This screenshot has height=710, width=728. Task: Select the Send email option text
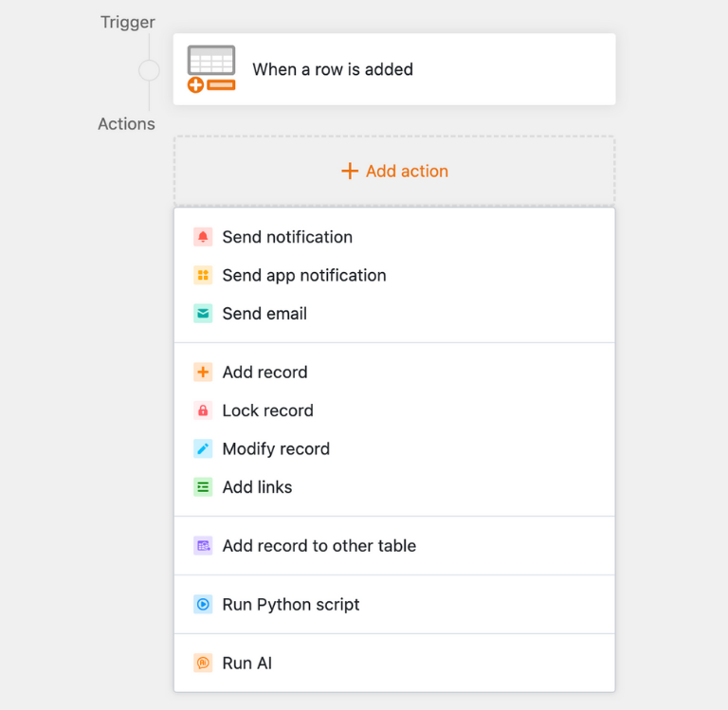point(264,314)
